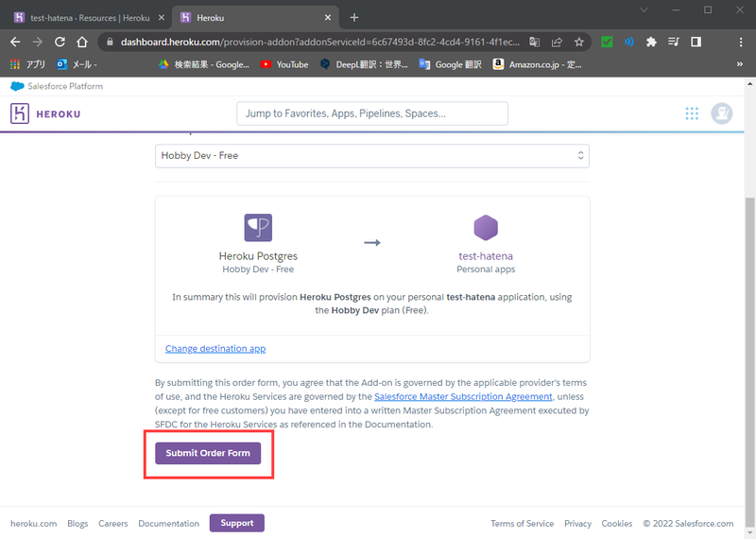Open the Terms of Service footer link
Image resolution: width=756 pixels, height=539 pixels.
[x=523, y=524]
